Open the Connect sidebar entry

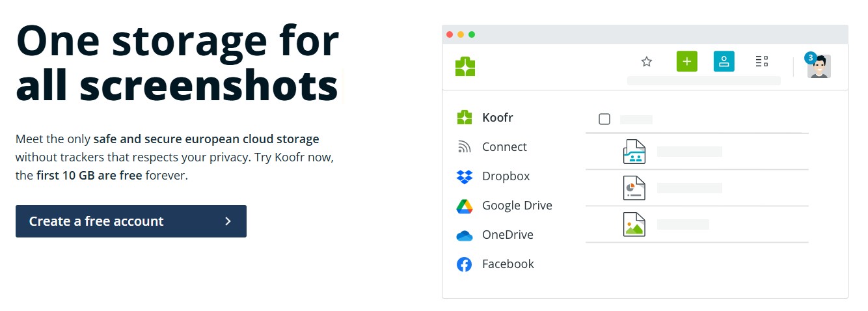(x=504, y=147)
